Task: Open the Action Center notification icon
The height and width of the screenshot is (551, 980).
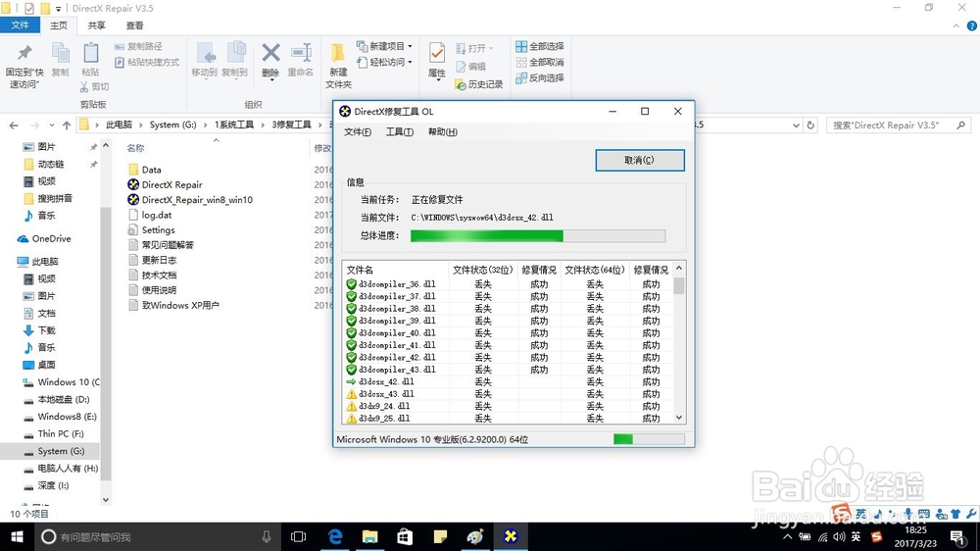Action: (x=956, y=536)
